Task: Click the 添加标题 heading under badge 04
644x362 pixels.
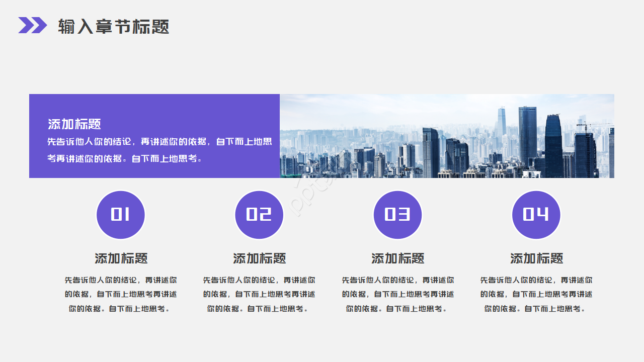Action: (x=535, y=258)
